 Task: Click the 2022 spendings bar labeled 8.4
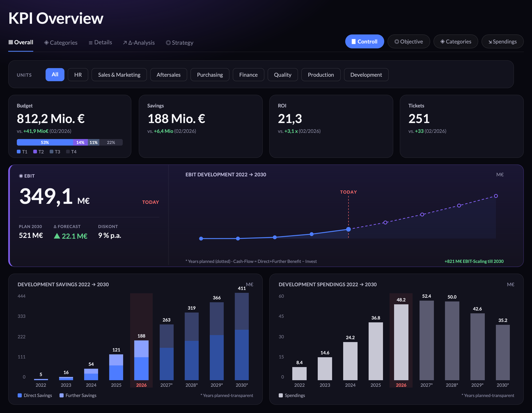click(x=299, y=374)
